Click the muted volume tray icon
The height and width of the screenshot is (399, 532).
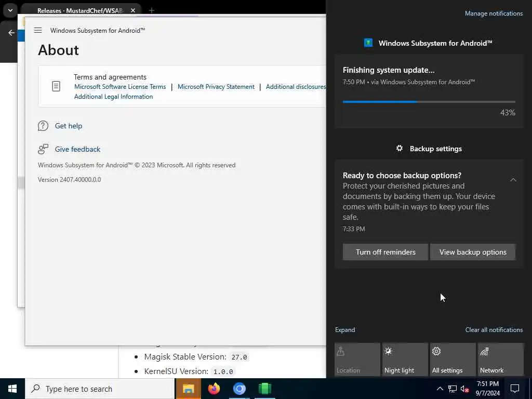click(x=465, y=389)
